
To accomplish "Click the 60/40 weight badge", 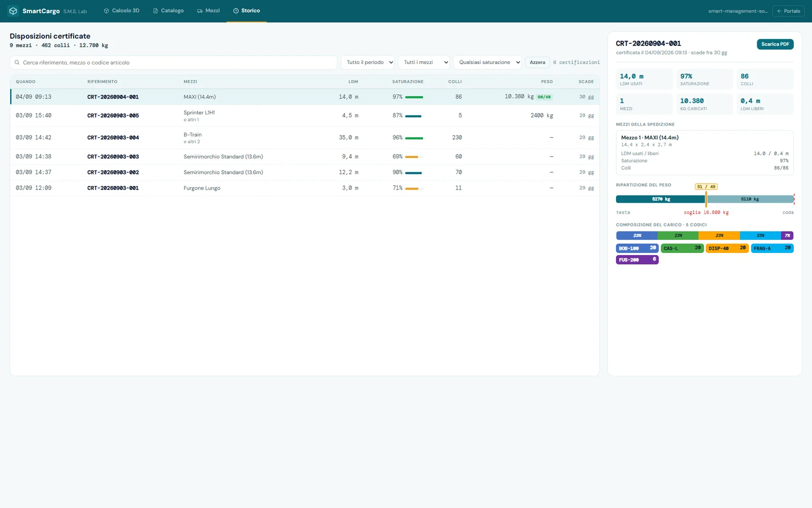I will click(x=544, y=97).
